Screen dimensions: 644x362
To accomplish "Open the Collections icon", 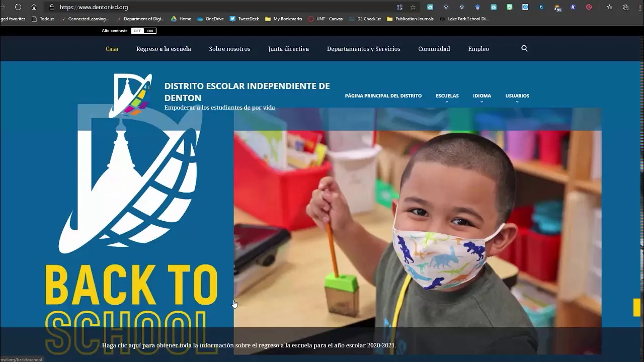I will click(626, 7).
